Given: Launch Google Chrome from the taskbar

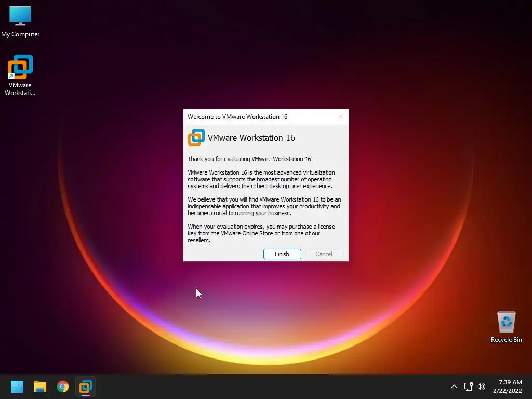Looking at the screenshot, I should (63, 387).
